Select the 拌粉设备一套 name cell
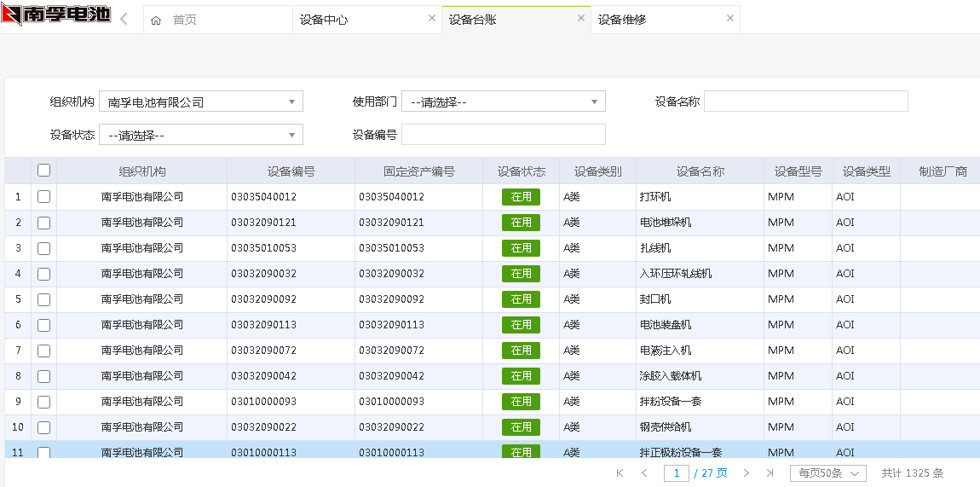 click(x=700, y=402)
